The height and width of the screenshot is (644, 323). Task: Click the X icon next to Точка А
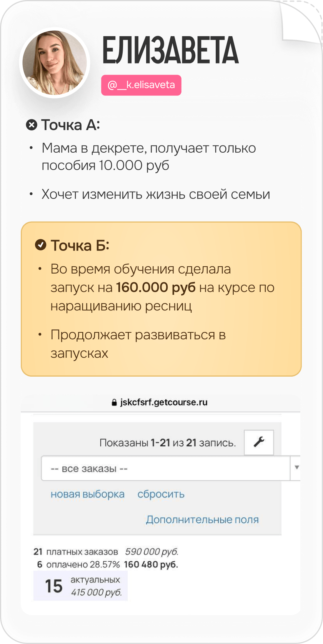[x=32, y=125]
